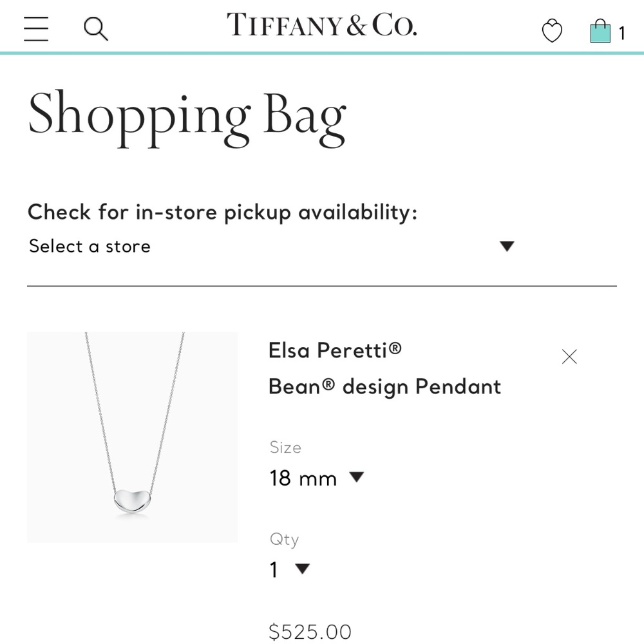Image resolution: width=644 pixels, height=644 pixels.
Task: Click the Bean design Pendant name
Action: click(x=384, y=386)
